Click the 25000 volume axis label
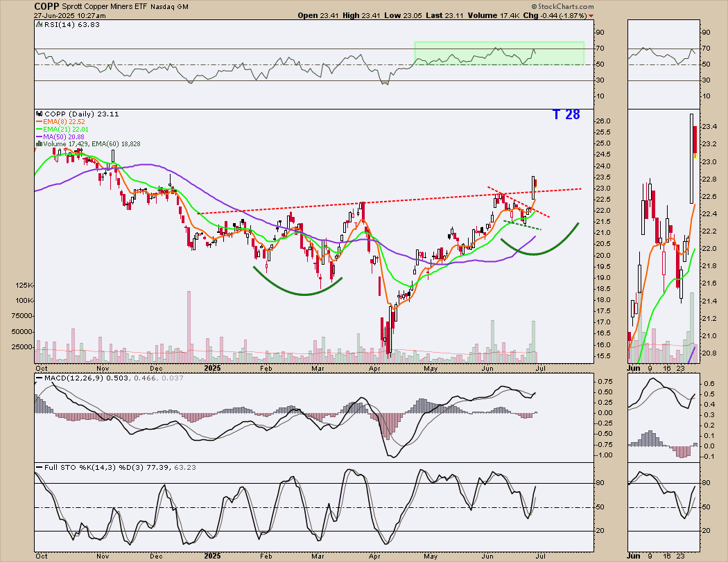The image size is (728, 562). coord(22,346)
